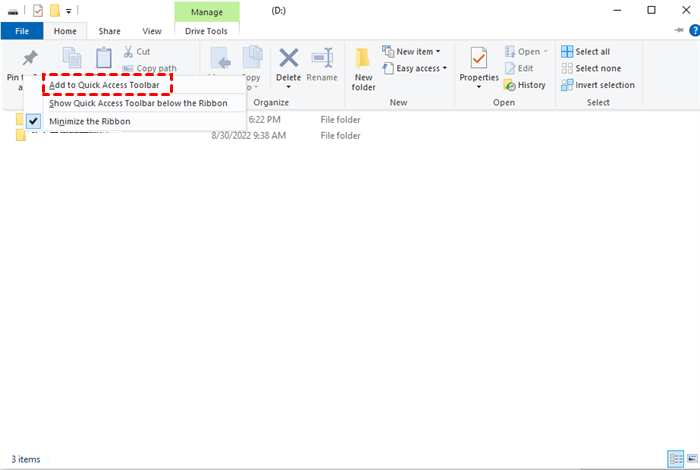The height and width of the screenshot is (470, 700).
Task: Open the Easy access dropdown
Action: click(415, 68)
